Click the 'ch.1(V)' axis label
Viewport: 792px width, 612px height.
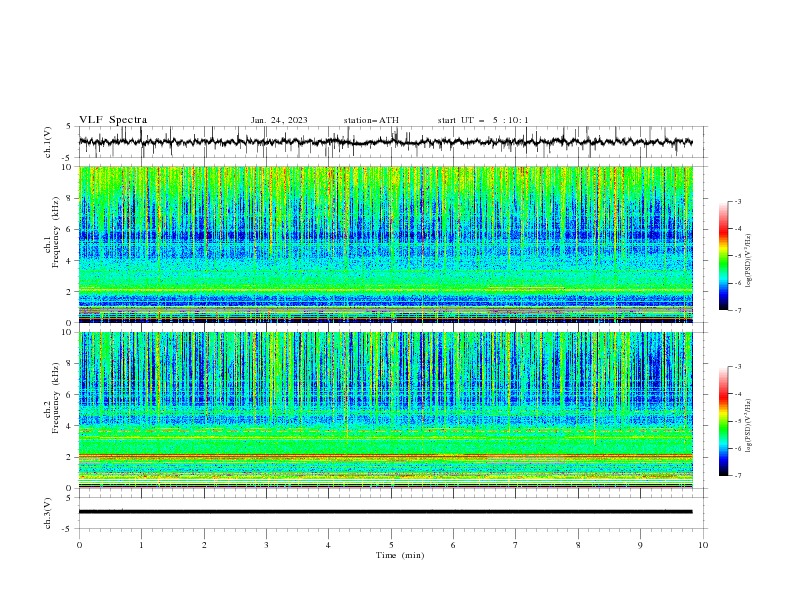click(x=48, y=142)
